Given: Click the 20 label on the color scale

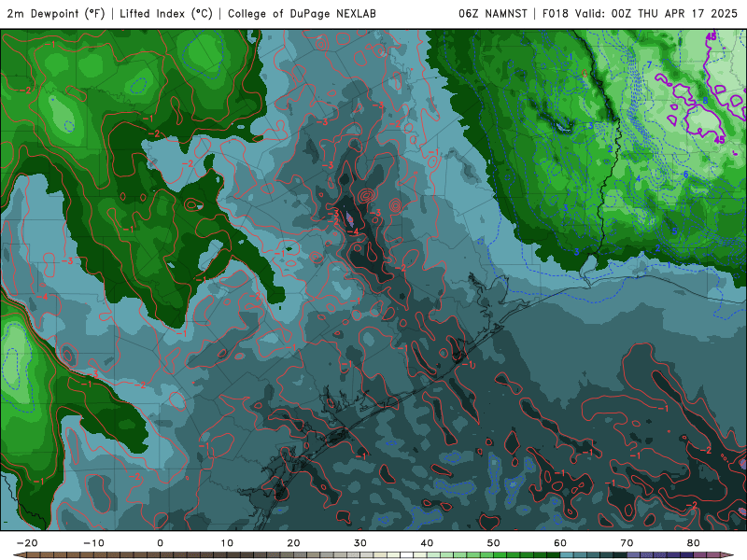Looking at the screenshot, I should point(293,543).
